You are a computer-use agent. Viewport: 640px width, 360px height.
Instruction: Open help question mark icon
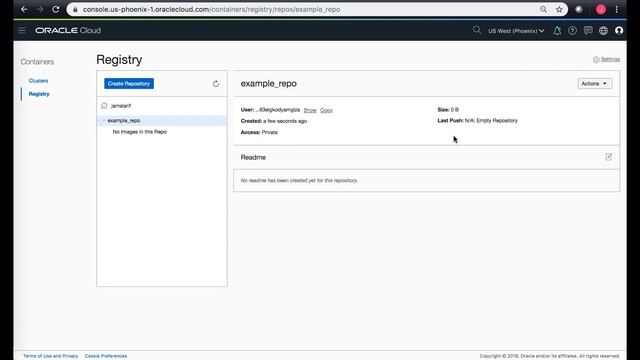(x=572, y=30)
